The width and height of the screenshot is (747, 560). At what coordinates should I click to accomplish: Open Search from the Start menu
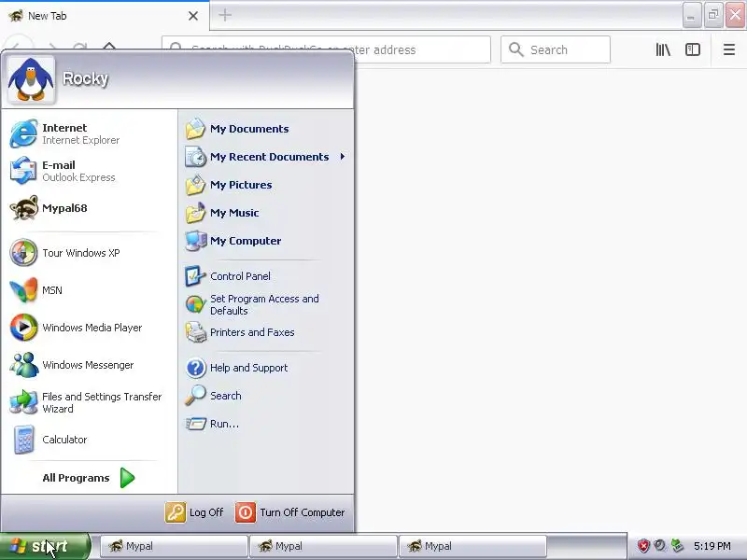[265, 396]
